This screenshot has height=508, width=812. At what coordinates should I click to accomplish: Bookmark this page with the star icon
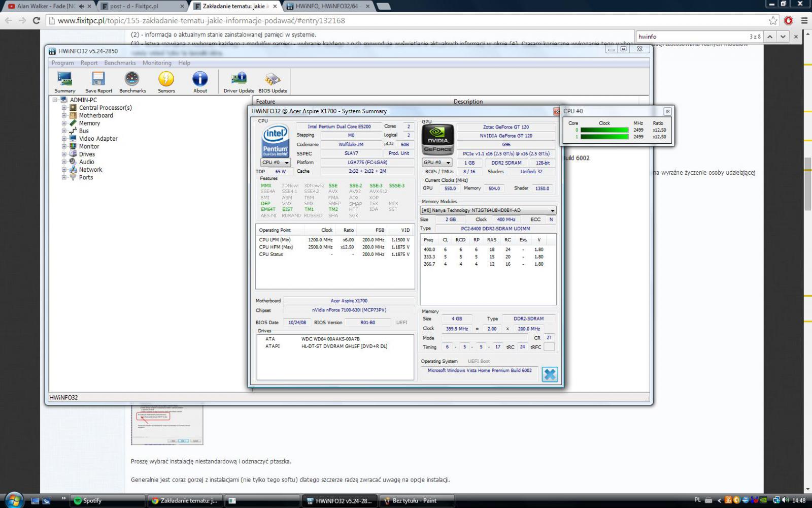[x=773, y=20]
